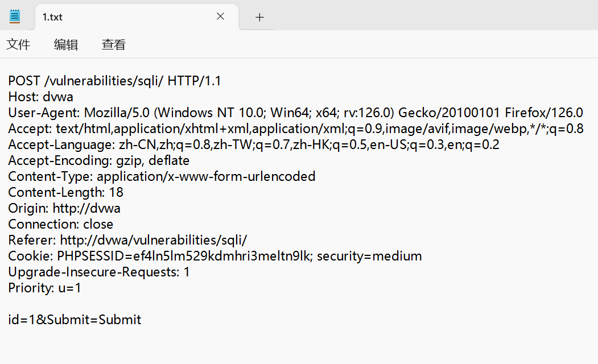Place cursor in POST /vulnerabilities/sqli/ line
The height and width of the screenshot is (364, 598).
114,81
